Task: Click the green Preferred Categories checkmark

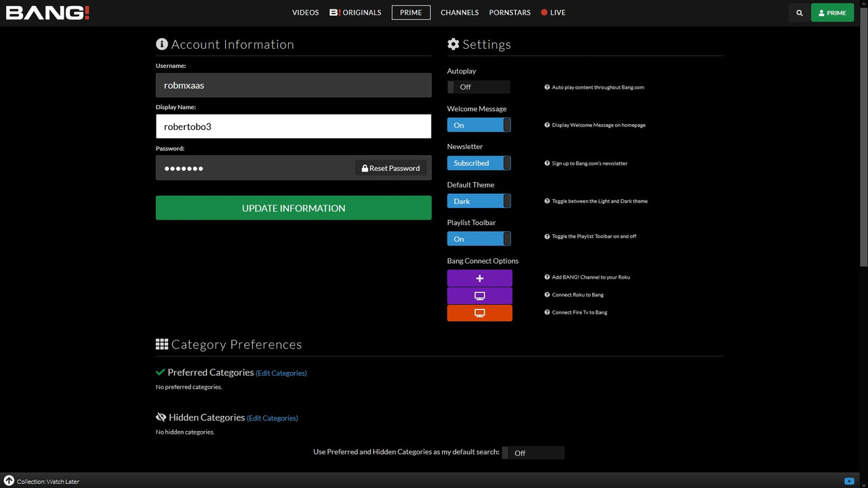Action: tap(160, 372)
